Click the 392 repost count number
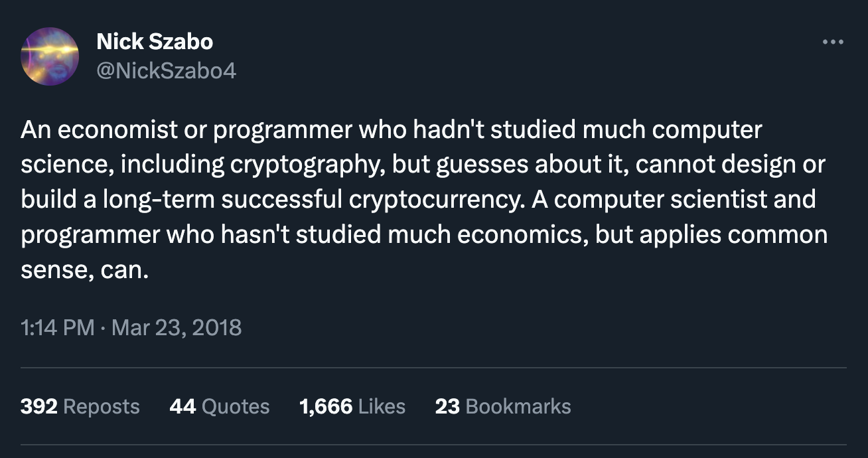Screen dimensions: 868x458 [38, 406]
